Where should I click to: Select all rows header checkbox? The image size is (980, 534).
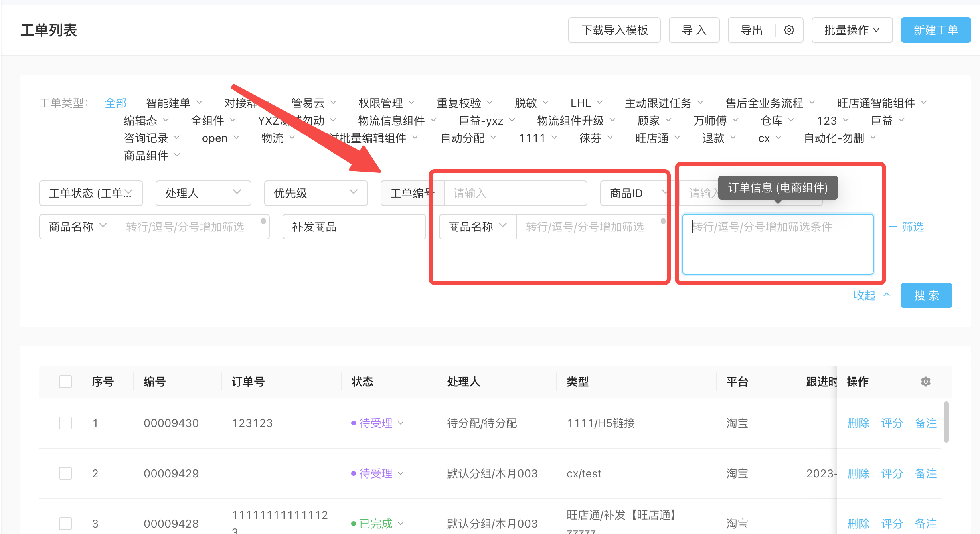click(65, 382)
